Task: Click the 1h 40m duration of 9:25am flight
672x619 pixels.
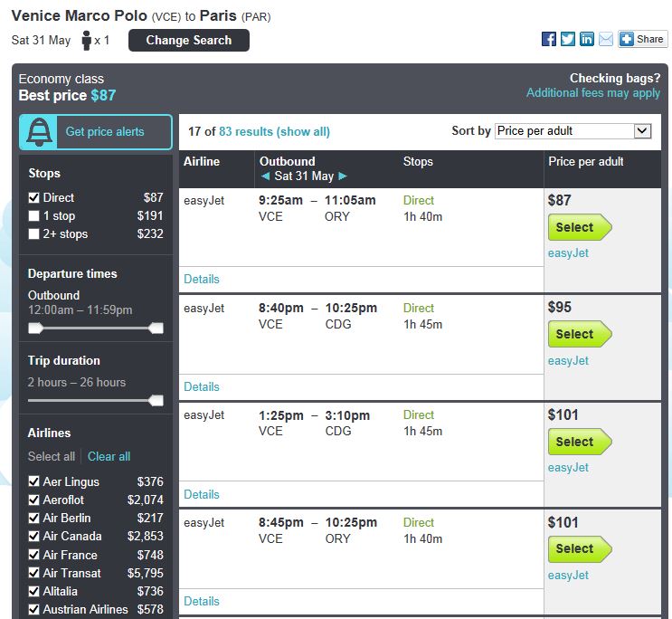Action: (422, 216)
